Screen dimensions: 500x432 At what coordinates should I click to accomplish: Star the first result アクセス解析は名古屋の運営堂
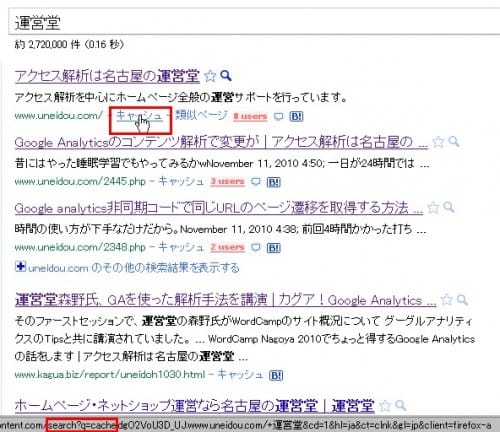(210, 76)
